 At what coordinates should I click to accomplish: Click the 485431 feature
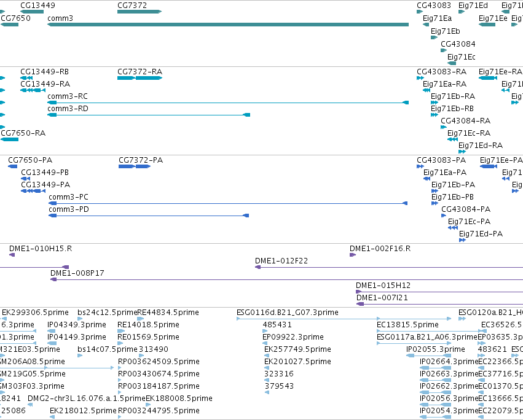[x=265, y=331]
